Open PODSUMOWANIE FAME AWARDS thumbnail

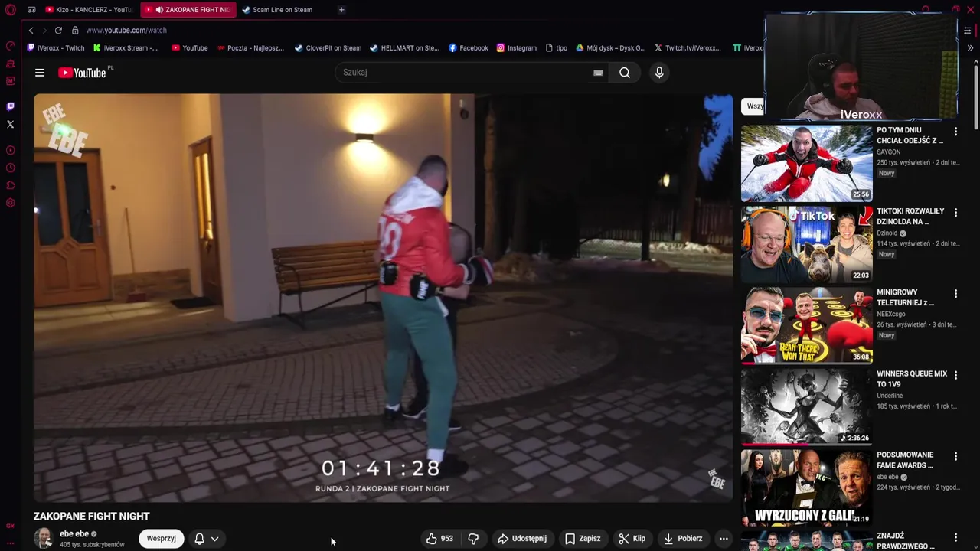pyautogui.click(x=807, y=487)
